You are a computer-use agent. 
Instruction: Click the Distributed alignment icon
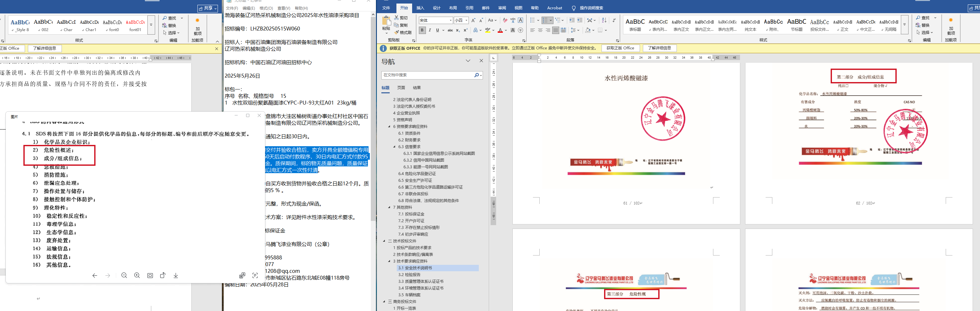[563, 30]
